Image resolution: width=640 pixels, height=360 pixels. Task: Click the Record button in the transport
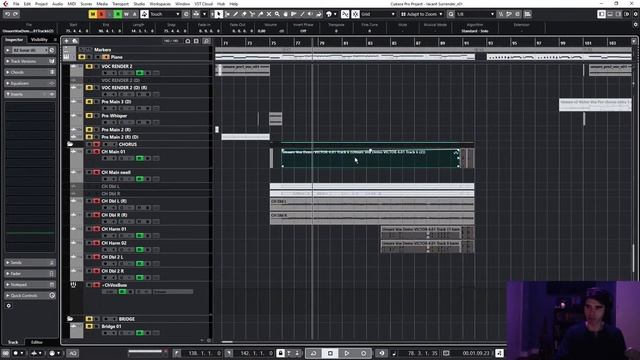(x=363, y=353)
